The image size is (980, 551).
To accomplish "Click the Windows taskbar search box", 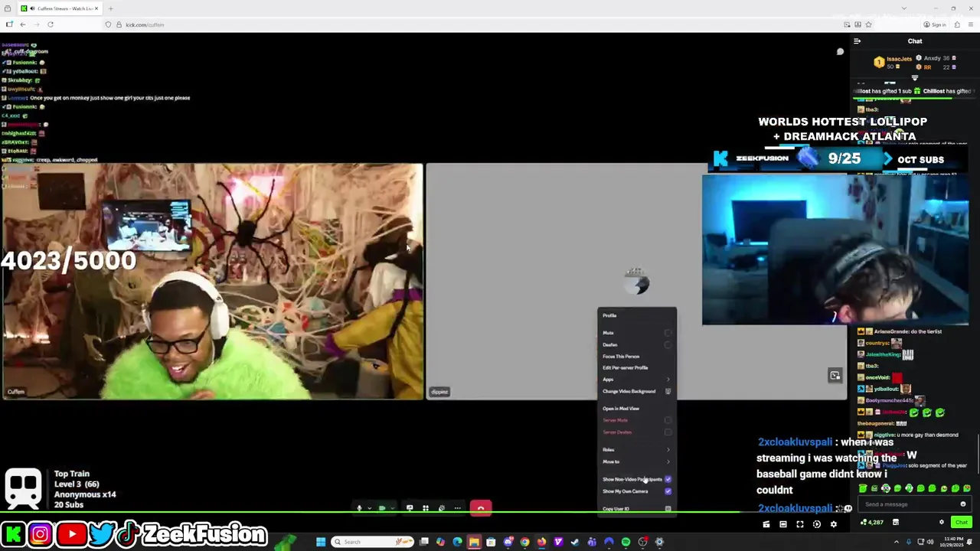I will coord(372,542).
